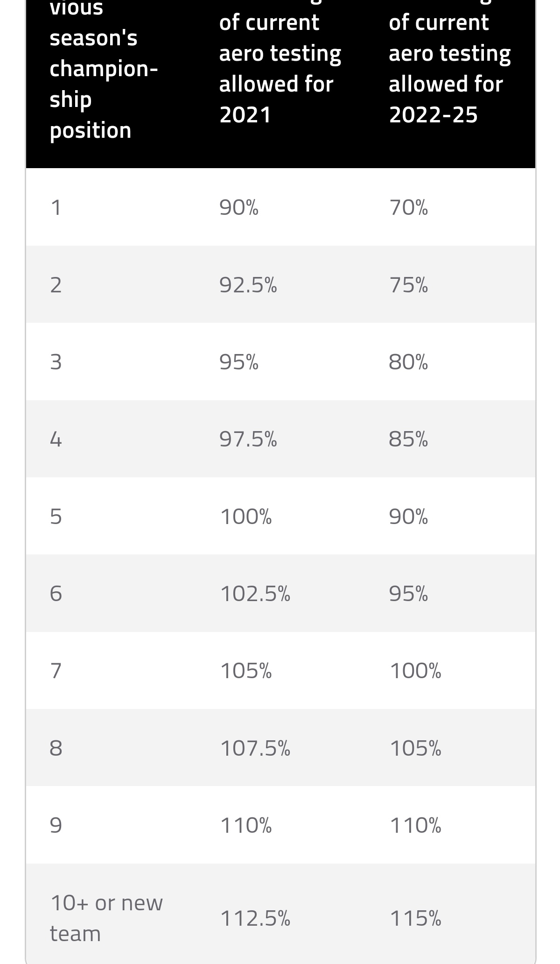This screenshot has width=560, height=964.
Task: Tap the 102.5% value for position 6
Action: pos(255,594)
